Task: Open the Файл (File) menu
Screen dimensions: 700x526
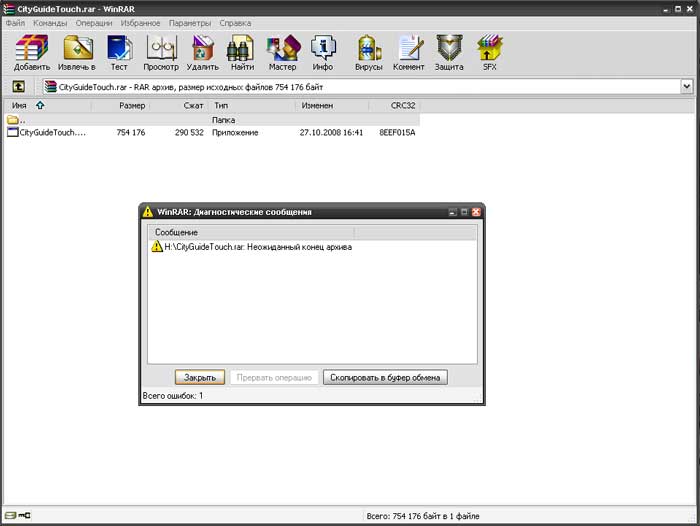Action: pyautogui.click(x=15, y=22)
